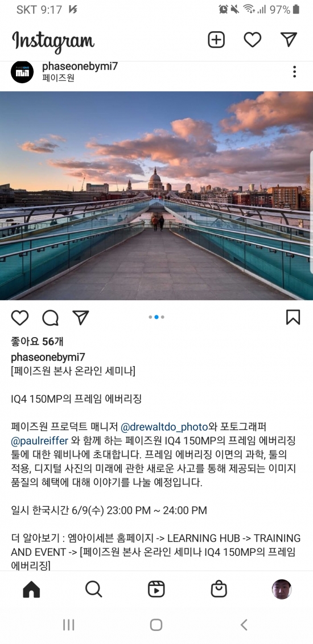Open phaseonebymi7 username in post header
The height and width of the screenshot is (644, 313).
tap(80, 66)
